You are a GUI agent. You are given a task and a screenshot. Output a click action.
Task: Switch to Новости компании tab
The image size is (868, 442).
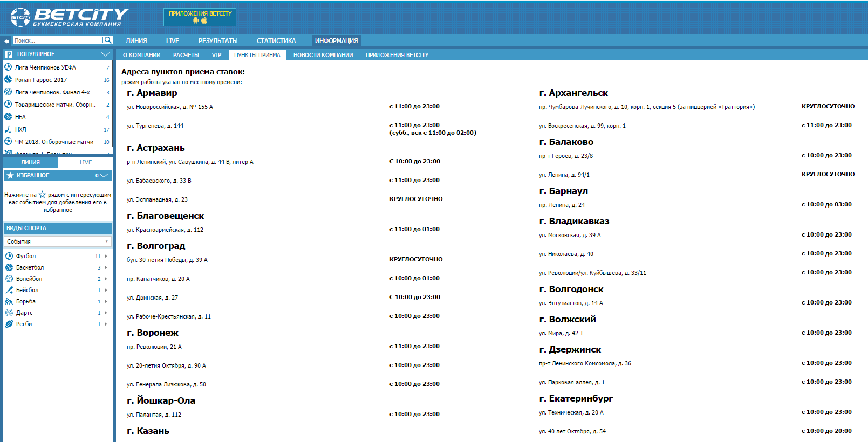323,55
